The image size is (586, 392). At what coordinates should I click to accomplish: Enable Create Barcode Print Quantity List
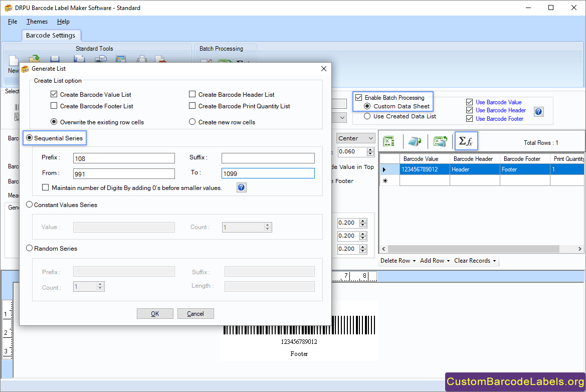(x=192, y=106)
